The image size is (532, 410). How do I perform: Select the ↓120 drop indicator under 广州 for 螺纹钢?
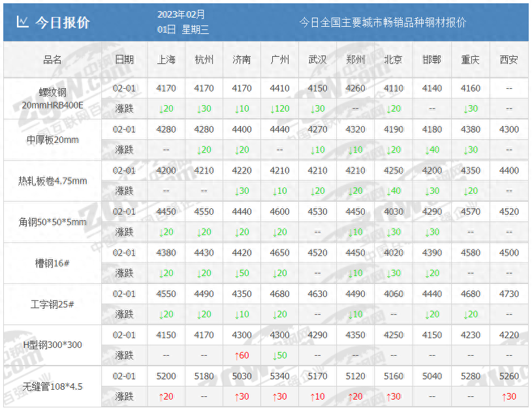[x=279, y=108]
